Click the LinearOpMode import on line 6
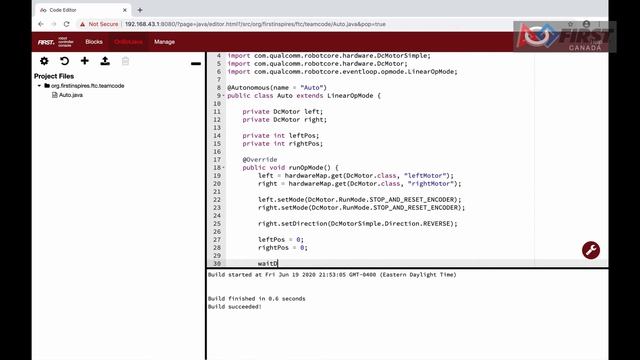 tap(342, 72)
